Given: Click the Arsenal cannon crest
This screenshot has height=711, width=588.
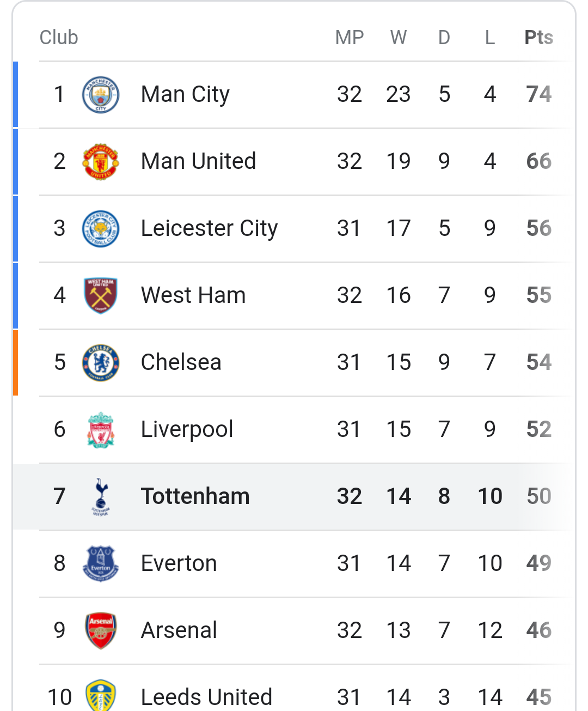Looking at the screenshot, I should pyautogui.click(x=101, y=631).
